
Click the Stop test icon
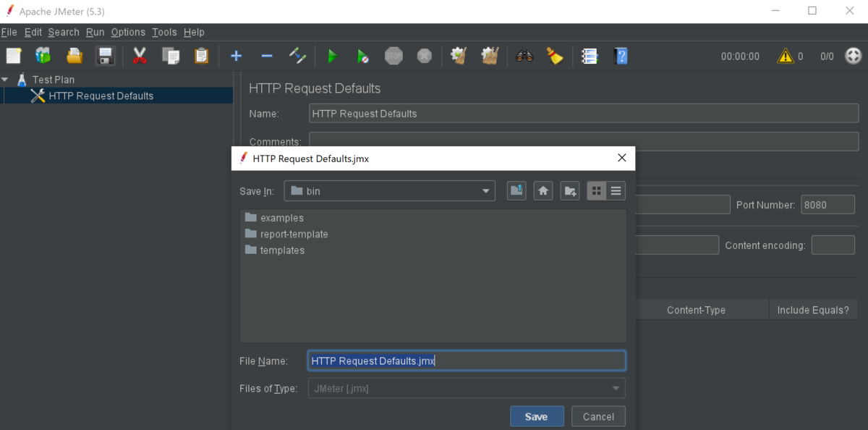pos(393,56)
